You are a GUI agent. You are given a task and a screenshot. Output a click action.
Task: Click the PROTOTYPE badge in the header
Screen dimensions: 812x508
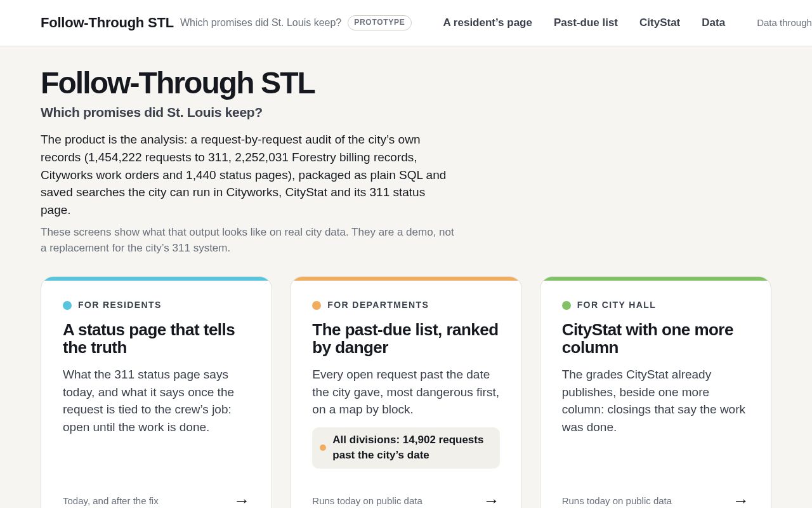tap(379, 23)
